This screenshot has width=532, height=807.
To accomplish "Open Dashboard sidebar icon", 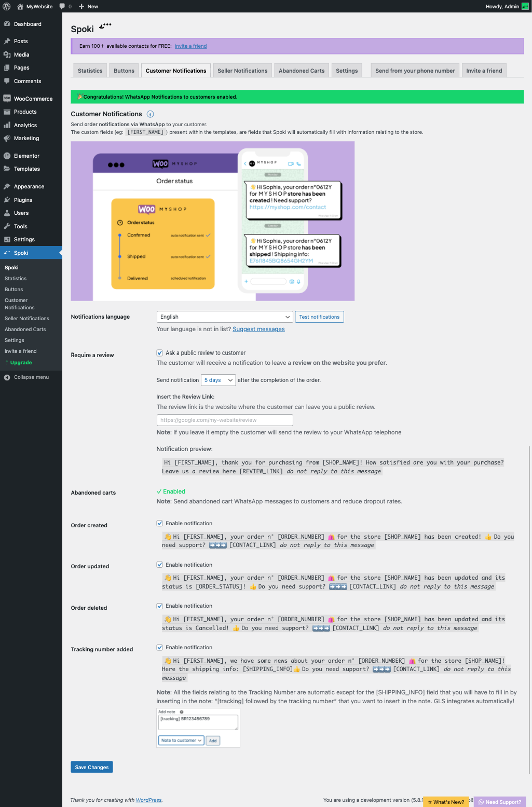I will click(x=7, y=24).
